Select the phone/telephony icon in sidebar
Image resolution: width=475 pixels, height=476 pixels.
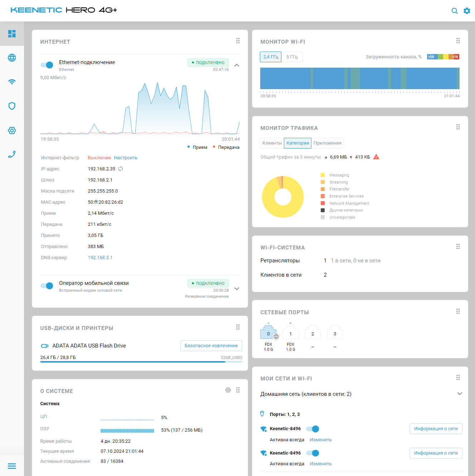click(x=12, y=154)
